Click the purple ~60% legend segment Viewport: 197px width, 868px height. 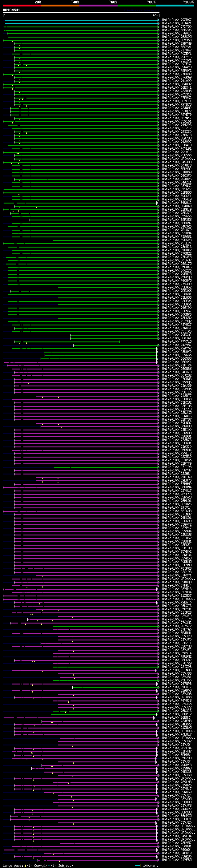click(99, 6)
